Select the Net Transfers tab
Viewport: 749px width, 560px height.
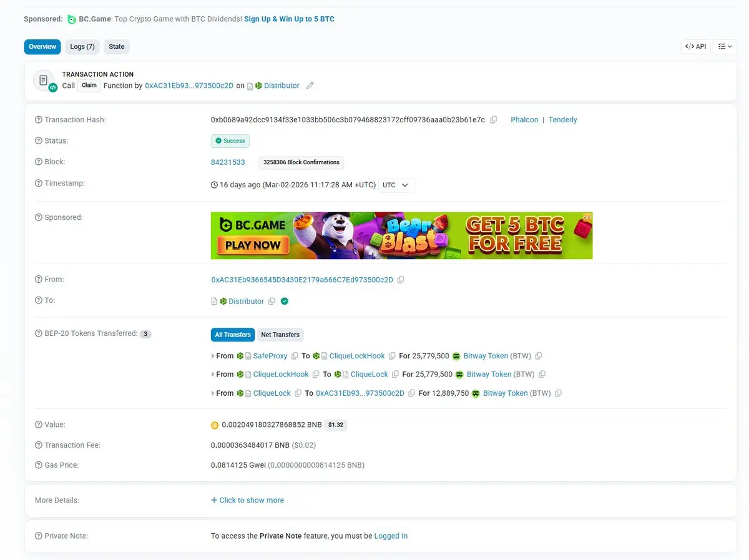(280, 335)
